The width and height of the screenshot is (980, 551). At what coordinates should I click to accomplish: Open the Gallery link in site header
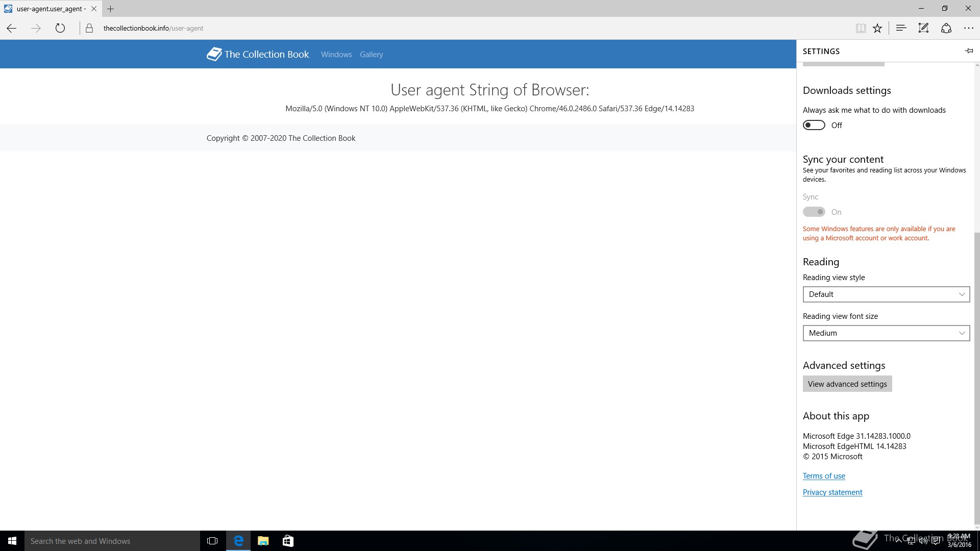pos(371,55)
